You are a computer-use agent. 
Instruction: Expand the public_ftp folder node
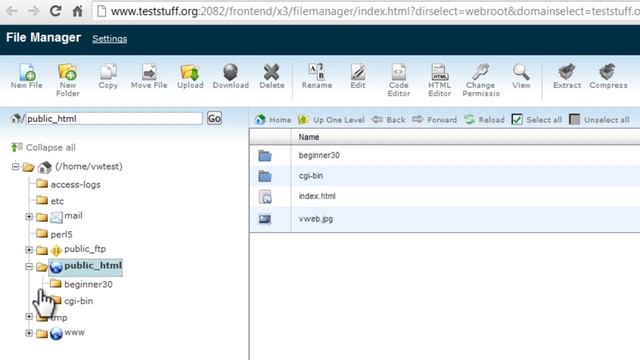coord(29,249)
